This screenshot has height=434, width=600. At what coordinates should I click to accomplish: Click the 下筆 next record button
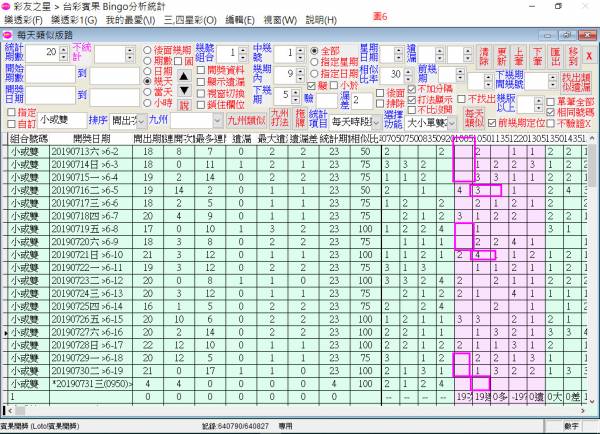tap(538, 54)
